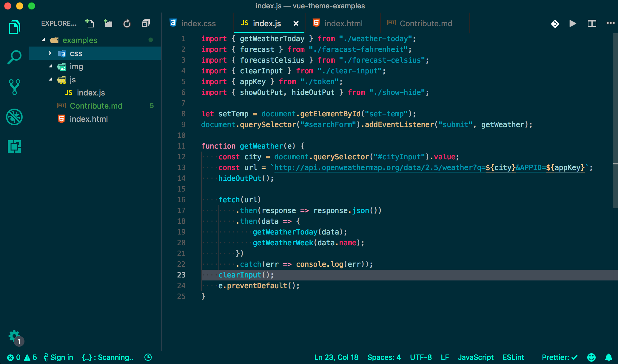Viewport: 618px width, 364px height.
Task: Click Sign in on the status bar
Action: (x=58, y=357)
